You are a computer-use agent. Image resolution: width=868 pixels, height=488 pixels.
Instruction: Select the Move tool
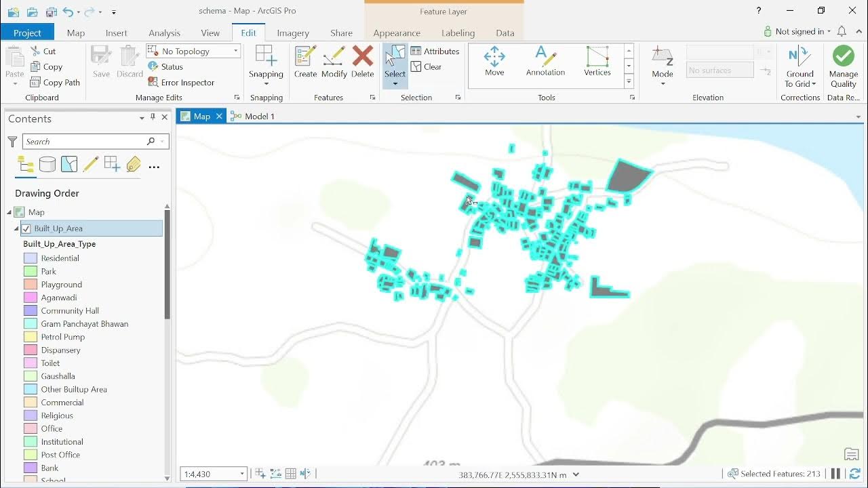494,61
